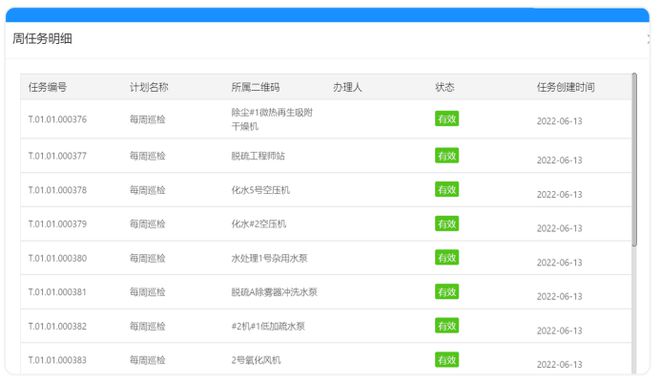Click 有效 status tag for task 000382

[447, 325]
